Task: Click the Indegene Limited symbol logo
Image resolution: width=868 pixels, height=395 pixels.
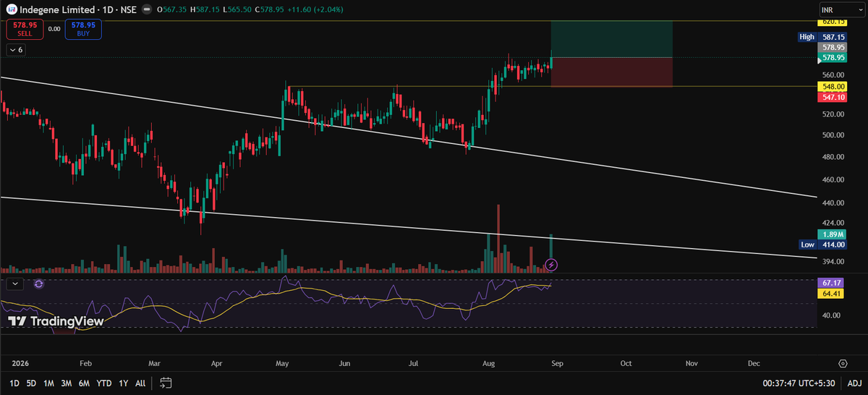Action: pyautogui.click(x=12, y=9)
